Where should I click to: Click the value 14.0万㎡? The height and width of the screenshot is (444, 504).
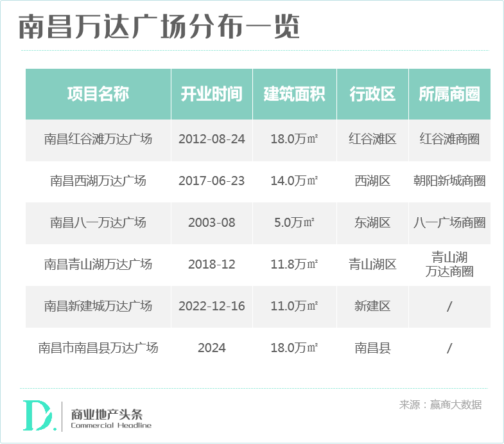coord(294,181)
